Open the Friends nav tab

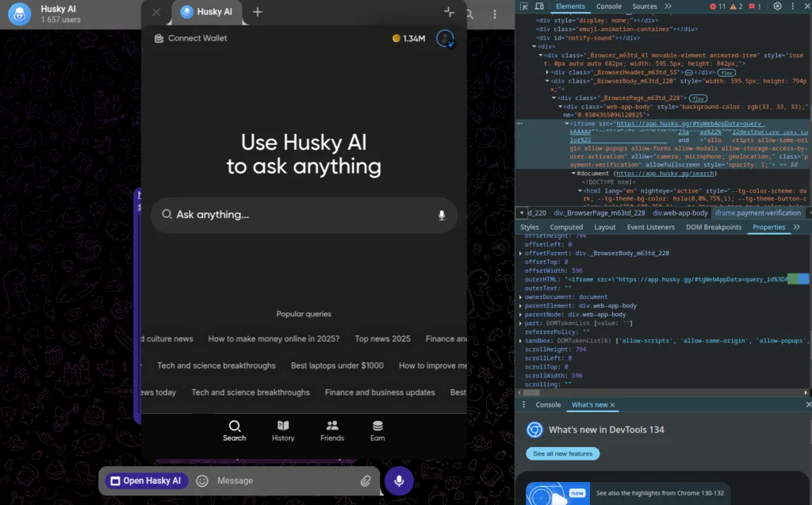click(332, 431)
